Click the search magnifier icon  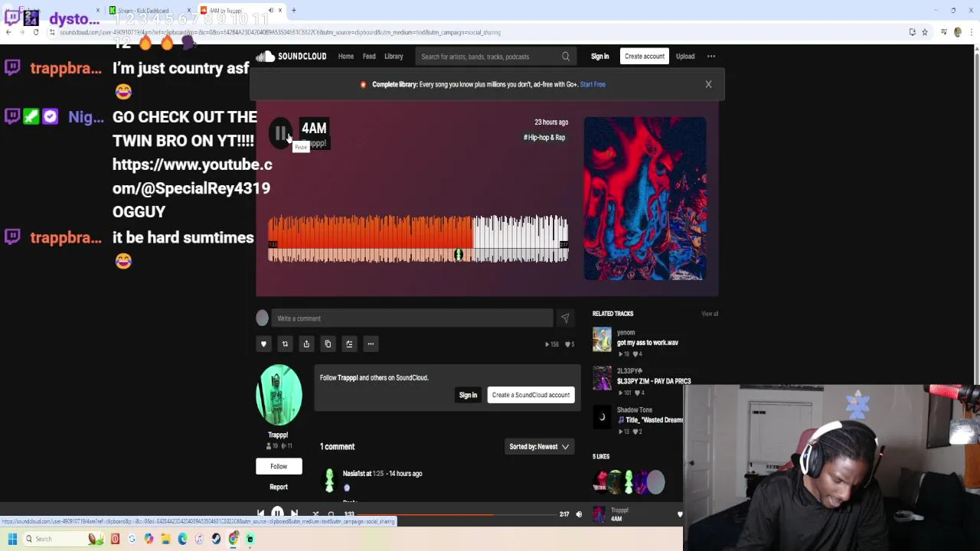(x=566, y=57)
